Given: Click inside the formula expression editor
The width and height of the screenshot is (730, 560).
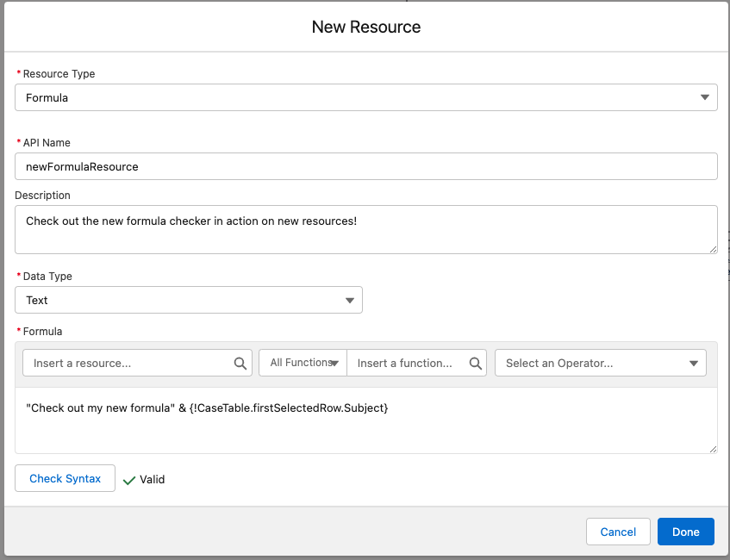Looking at the screenshot, I should [x=365, y=420].
